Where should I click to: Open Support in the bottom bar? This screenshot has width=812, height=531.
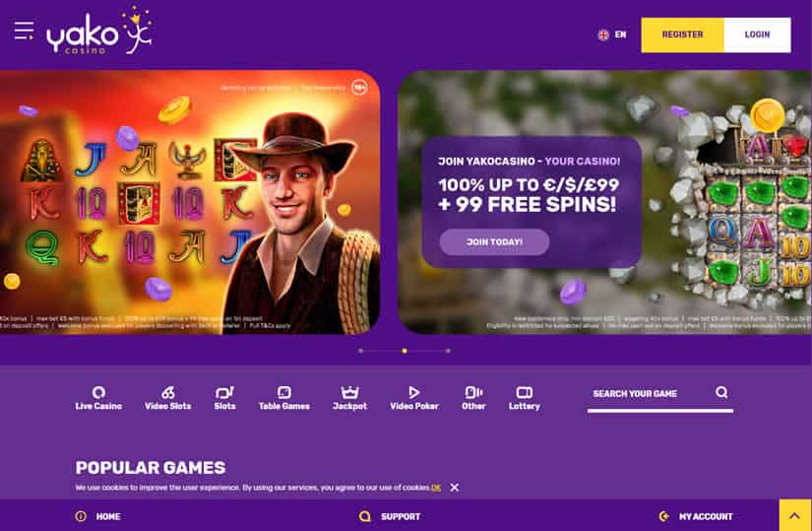(x=390, y=516)
